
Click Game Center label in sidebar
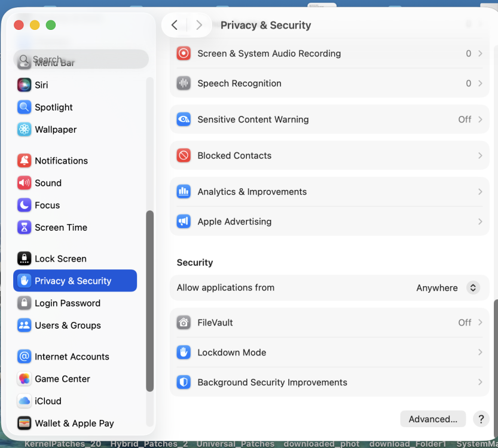pos(63,379)
